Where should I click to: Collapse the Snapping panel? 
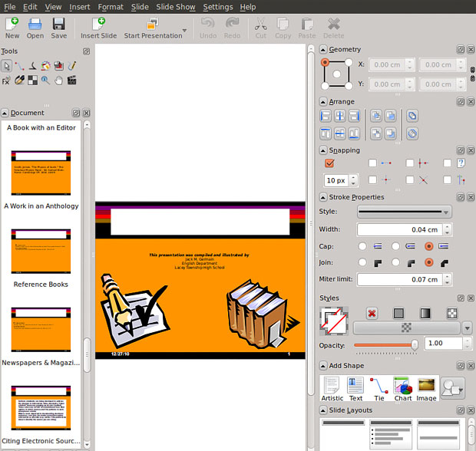coord(323,150)
